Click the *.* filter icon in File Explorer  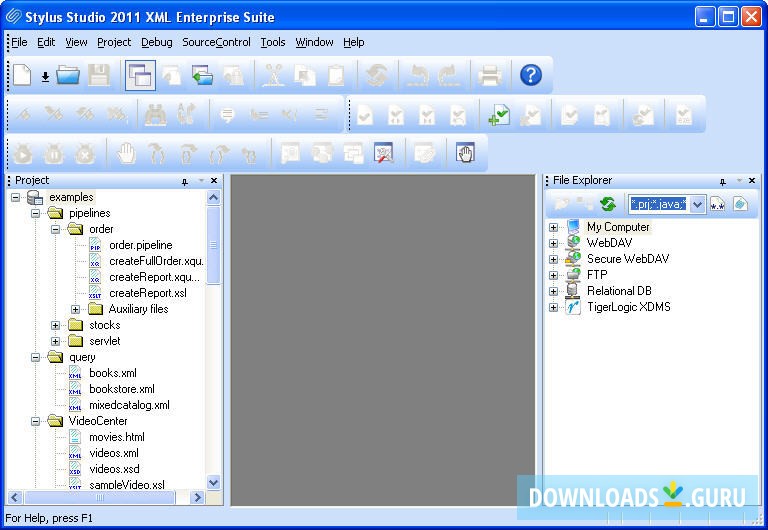[718, 204]
